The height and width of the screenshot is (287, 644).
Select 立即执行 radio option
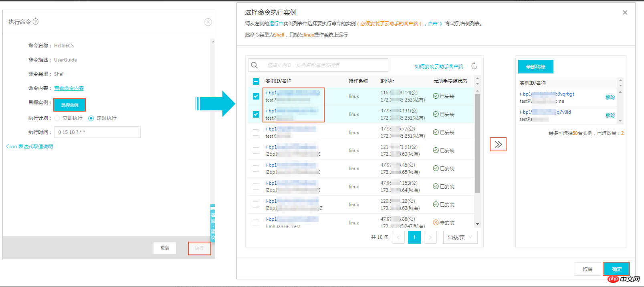click(x=57, y=118)
